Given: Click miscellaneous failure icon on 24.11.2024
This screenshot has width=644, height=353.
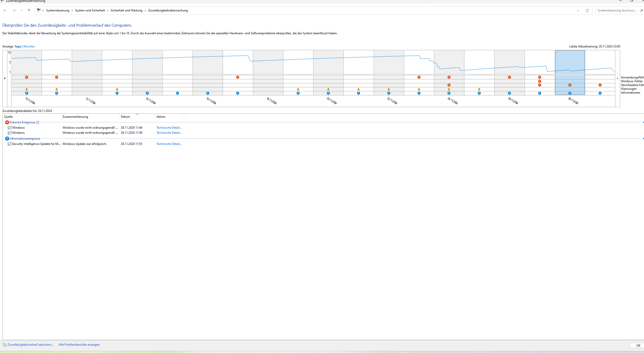Looking at the screenshot, I should pos(449,85).
